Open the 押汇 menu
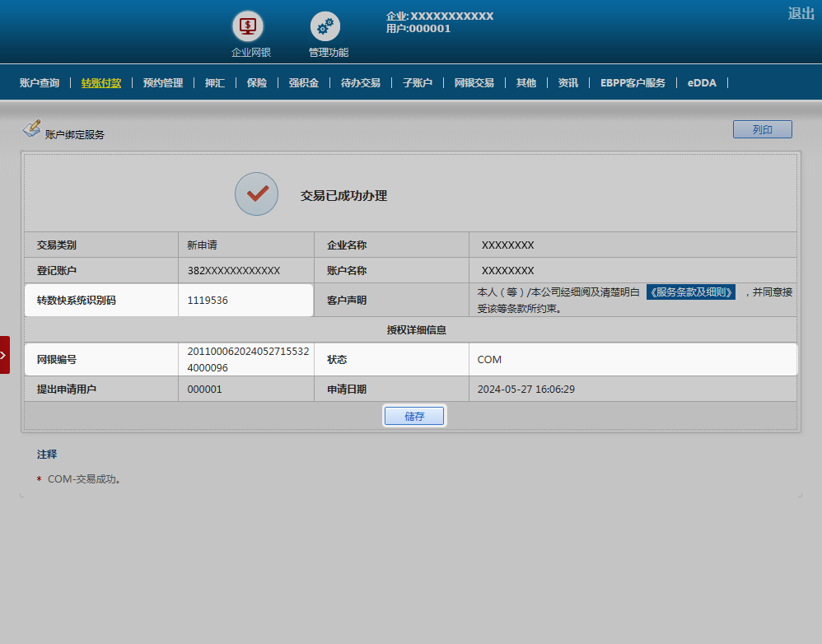 pyautogui.click(x=215, y=83)
